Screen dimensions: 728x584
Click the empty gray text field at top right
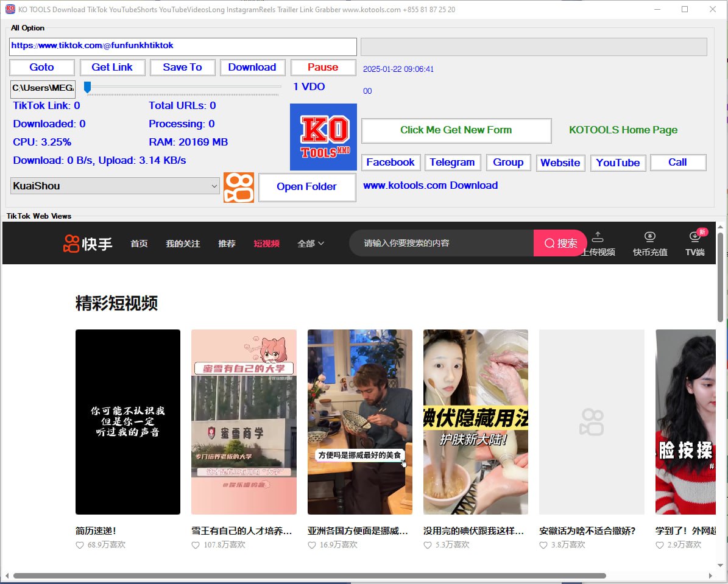pyautogui.click(x=534, y=47)
